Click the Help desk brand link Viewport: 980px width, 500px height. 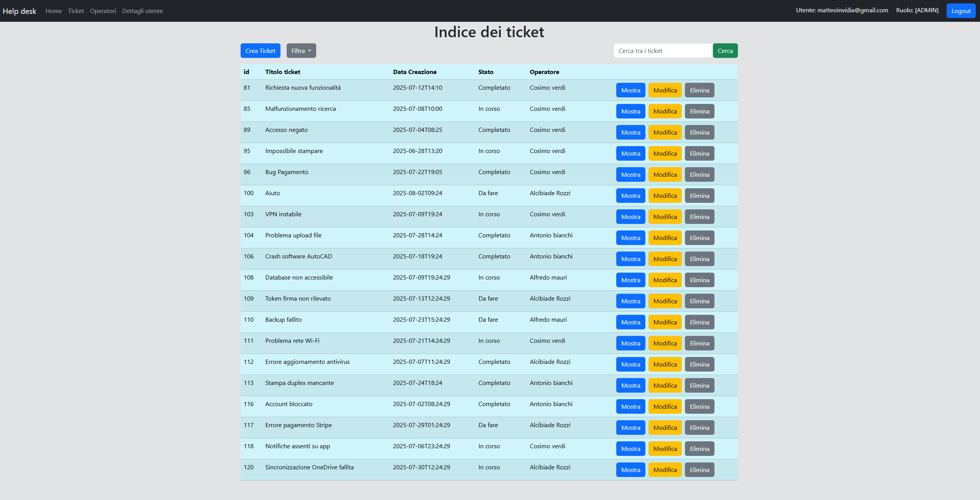[x=19, y=11]
